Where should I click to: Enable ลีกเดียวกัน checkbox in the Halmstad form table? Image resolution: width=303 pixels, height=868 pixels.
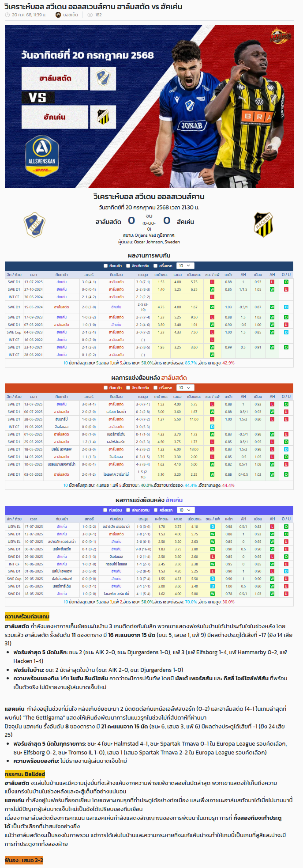click(x=128, y=388)
